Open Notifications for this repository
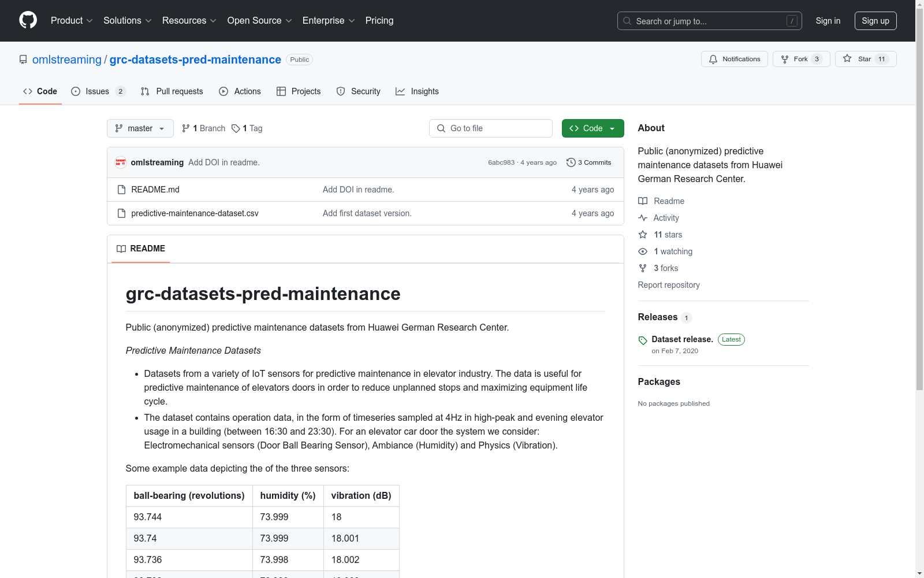The image size is (924, 578). (x=735, y=59)
